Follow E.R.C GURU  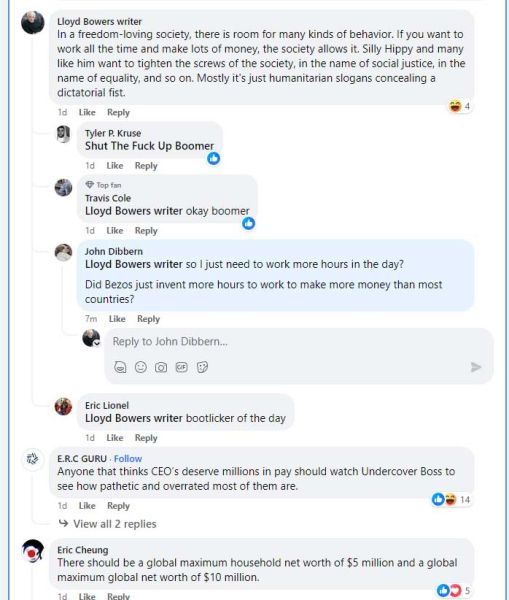[128, 458]
